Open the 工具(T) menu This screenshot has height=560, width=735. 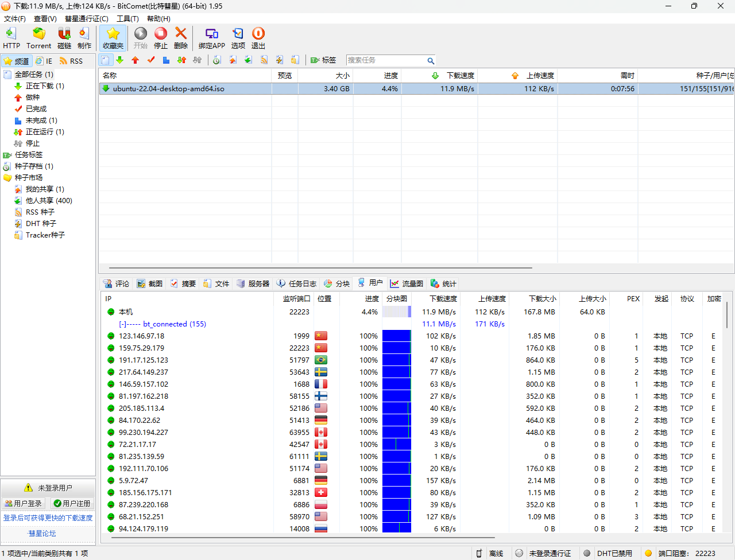coord(127,18)
